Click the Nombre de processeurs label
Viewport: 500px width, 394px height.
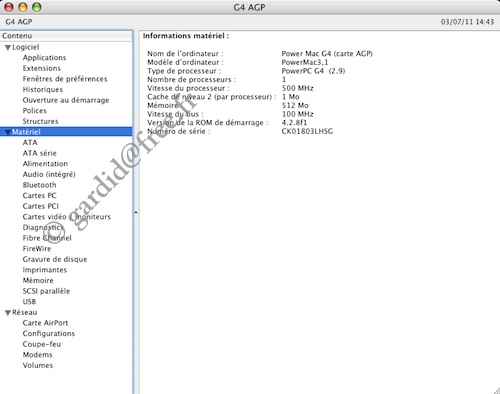[191, 80]
